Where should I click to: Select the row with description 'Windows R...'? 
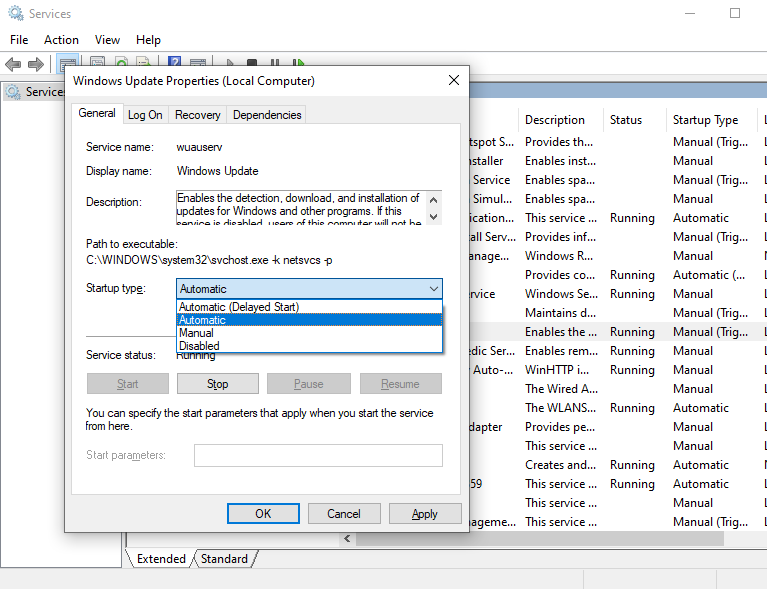coord(618,256)
